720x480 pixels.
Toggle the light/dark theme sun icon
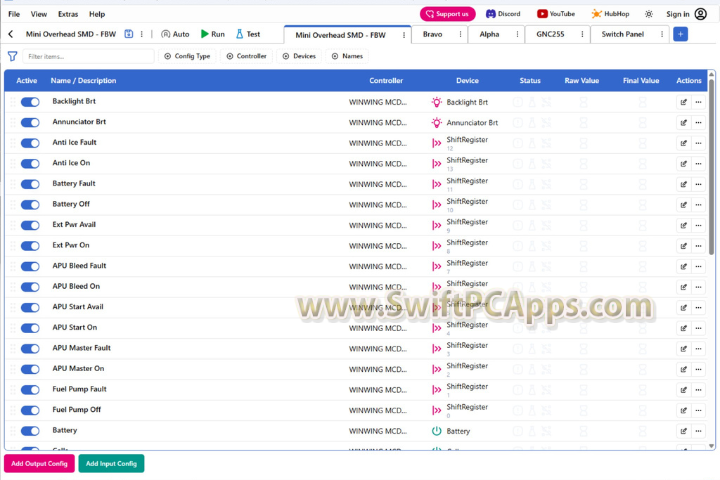pyautogui.click(x=648, y=14)
